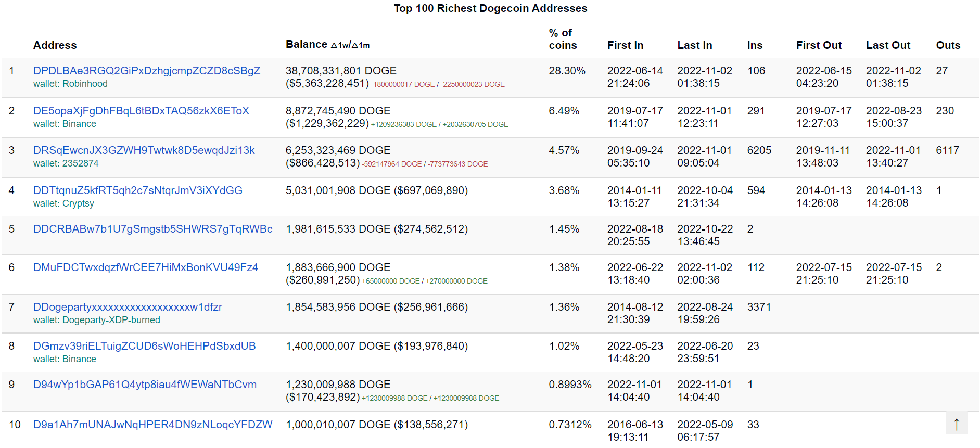This screenshot has width=980, height=448.
Task: Click the Cryptsy wallet label
Action: [78, 203]
